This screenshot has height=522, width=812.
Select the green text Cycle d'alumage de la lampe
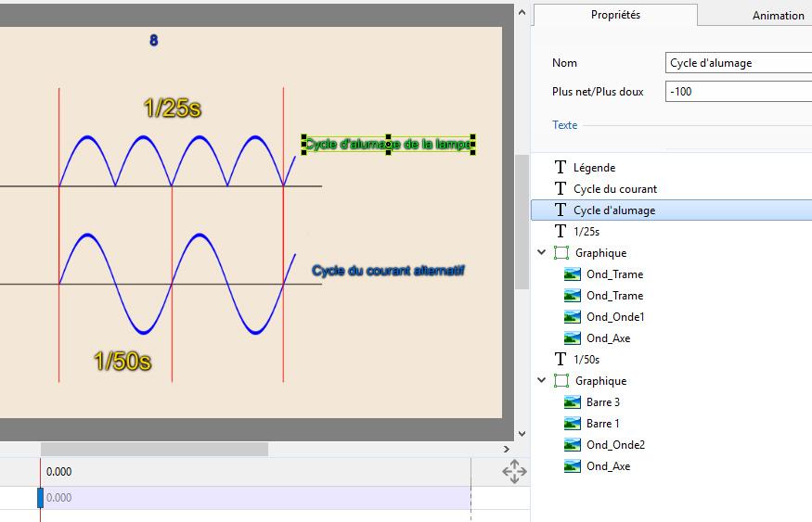point(389,144)
